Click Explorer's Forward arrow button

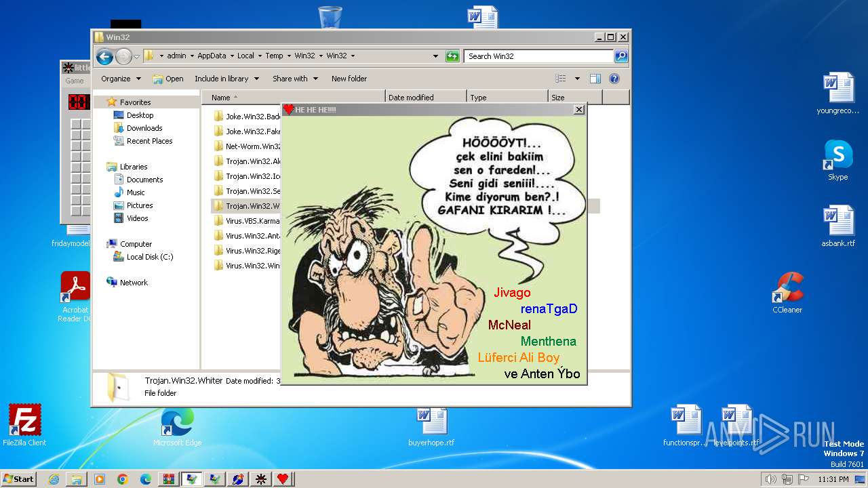coord(123,56)
